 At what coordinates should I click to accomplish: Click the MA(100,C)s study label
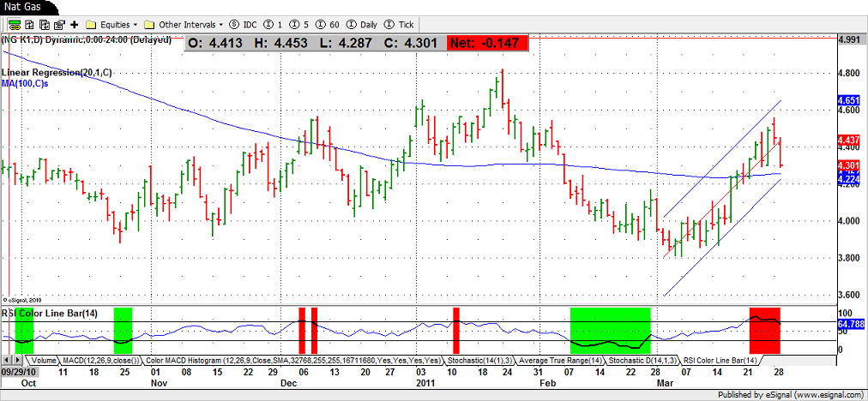click(x=26, y=82)
